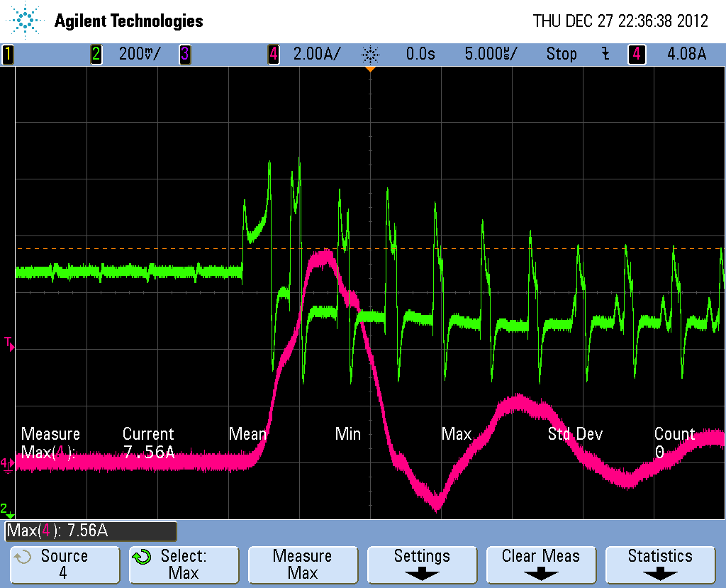Click the Stop run status
The height and width of the screenshot is (588, 726).
[562, 54]
